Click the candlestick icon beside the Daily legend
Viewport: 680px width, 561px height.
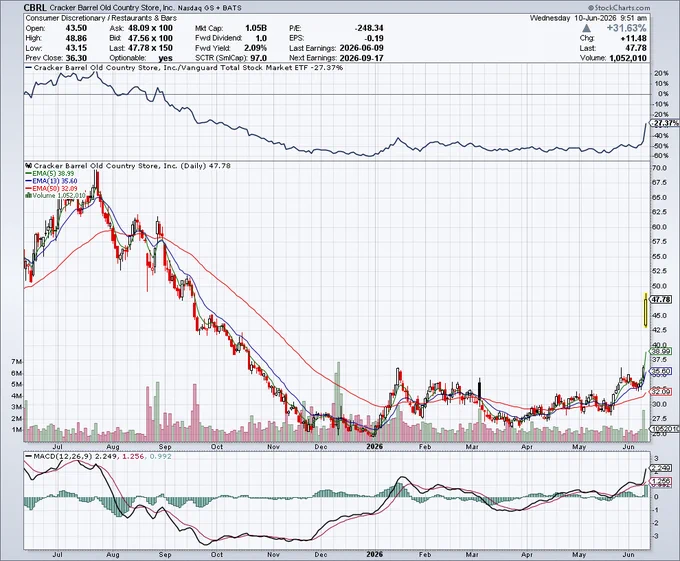click(29, 166)
